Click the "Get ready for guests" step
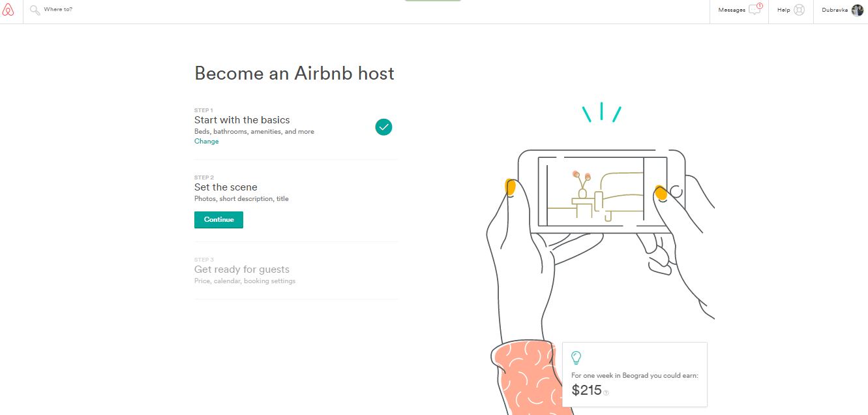The image size is (868, 415). (x=242, y=269)
